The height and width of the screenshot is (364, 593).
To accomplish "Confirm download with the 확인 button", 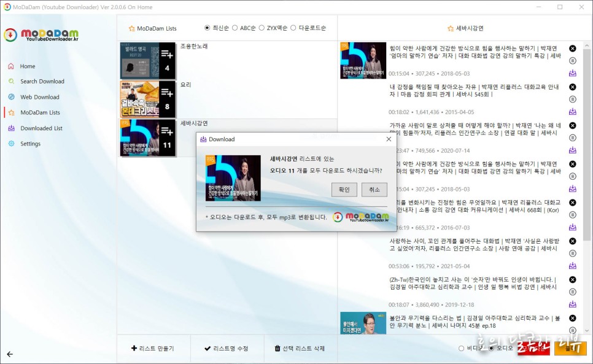I will [x=344, y=190].
